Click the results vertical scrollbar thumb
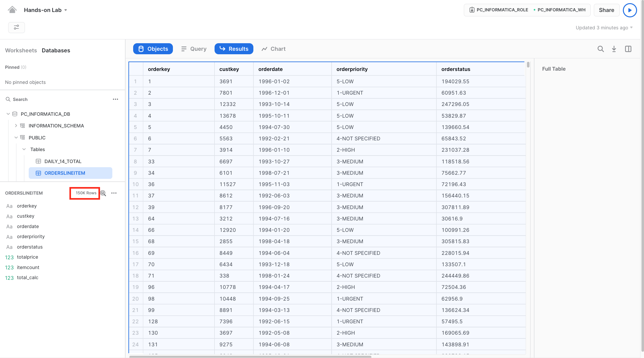Screen dimensions: 644x358 pos(528,65)
